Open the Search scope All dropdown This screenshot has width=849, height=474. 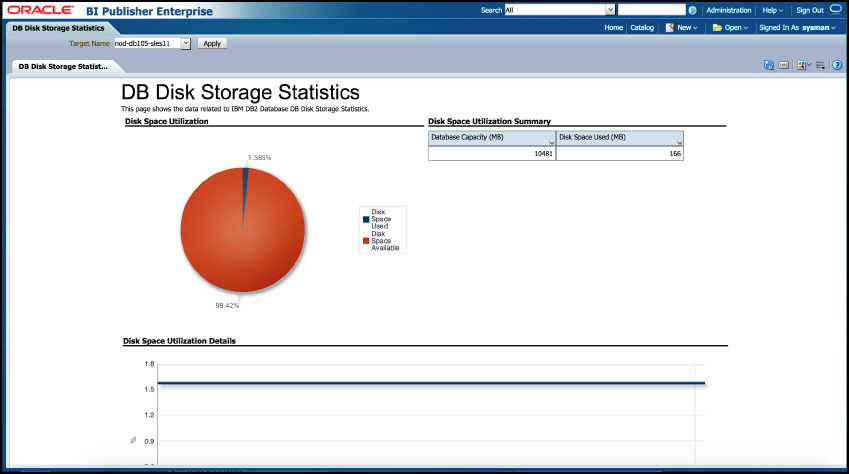[x=610, y=10]
